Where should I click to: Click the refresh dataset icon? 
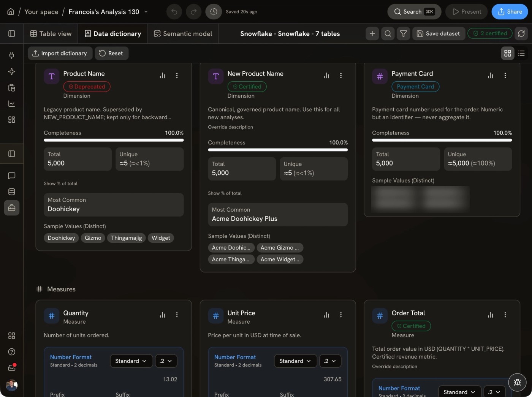click(x=521, y=34)
